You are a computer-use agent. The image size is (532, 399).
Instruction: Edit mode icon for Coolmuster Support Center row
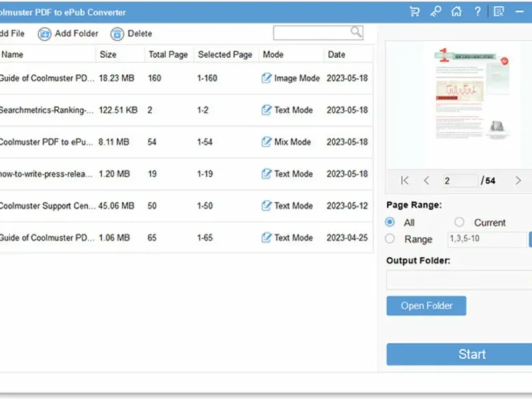pos(267,205)
